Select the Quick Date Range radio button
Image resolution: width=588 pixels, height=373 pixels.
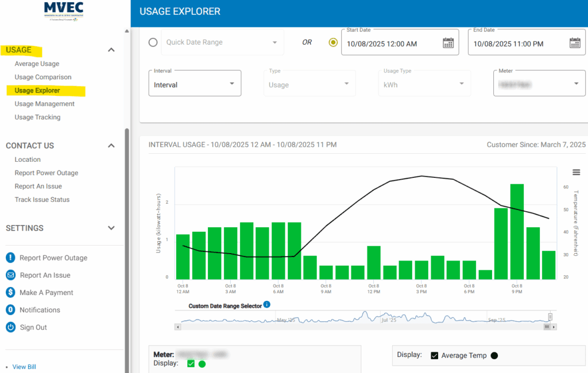152,41
